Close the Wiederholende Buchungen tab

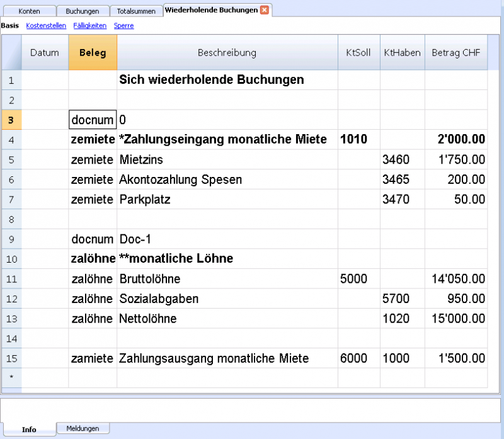[265, 10]
